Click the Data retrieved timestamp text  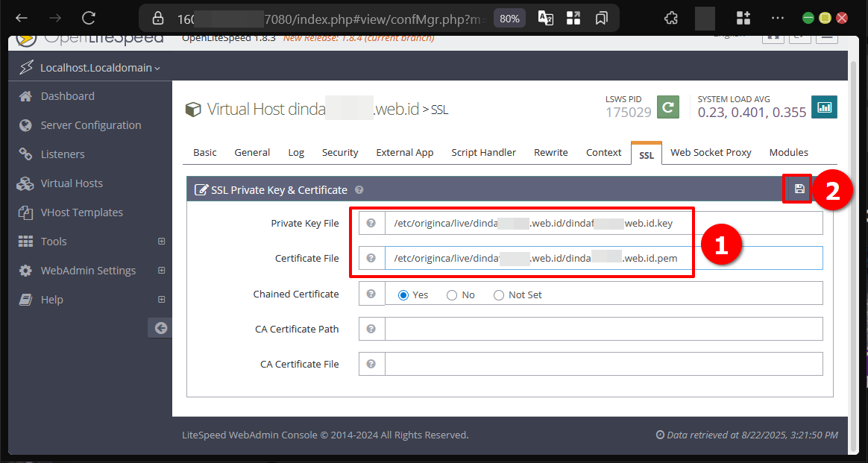[746, 435]
